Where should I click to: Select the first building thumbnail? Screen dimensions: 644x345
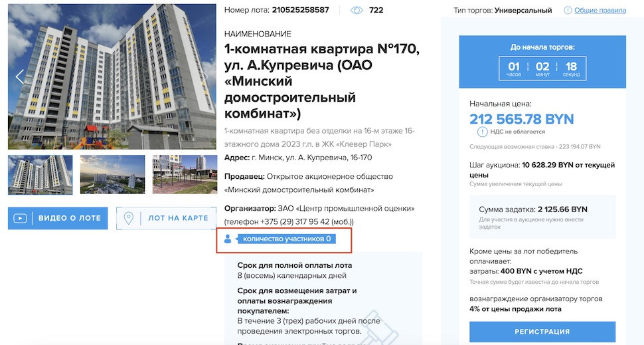pyautogui.click(x=40, y=175)
